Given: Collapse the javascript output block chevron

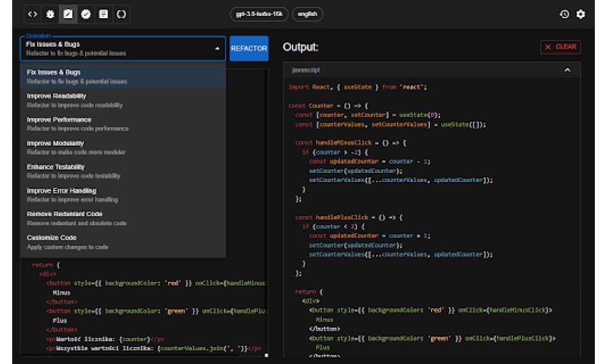Looking at the screenshot, I should click(567, 70).
